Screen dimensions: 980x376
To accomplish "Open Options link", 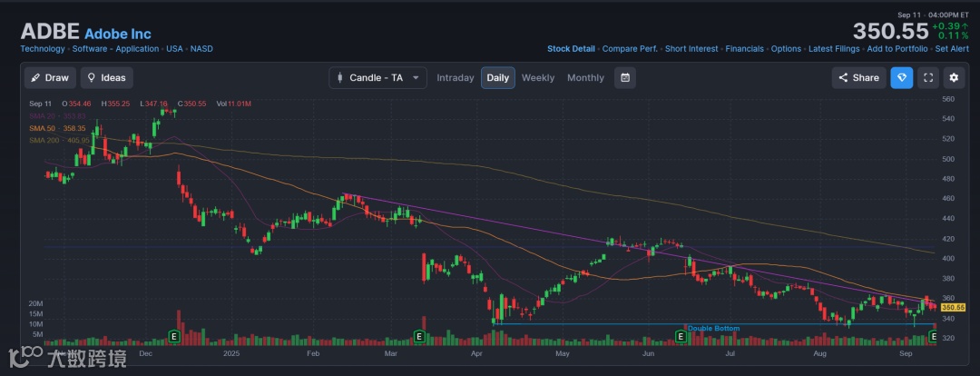I will [x=786, y=49].
